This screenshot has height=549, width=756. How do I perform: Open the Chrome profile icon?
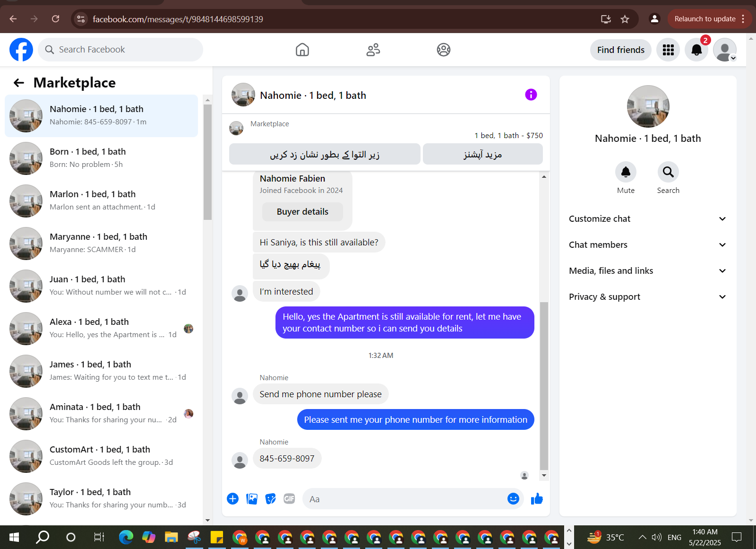[654, 19]
